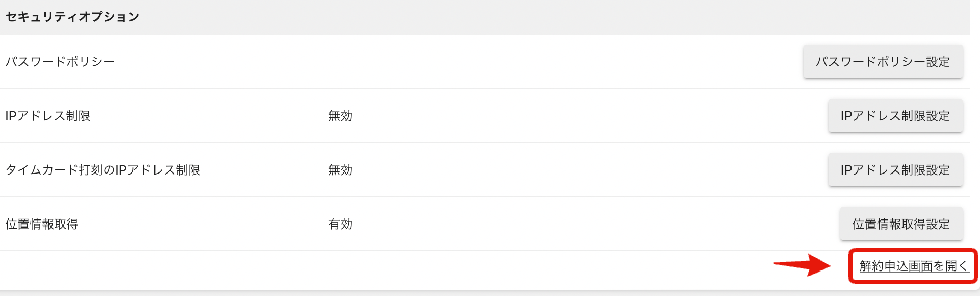Click 有効 status of 位置情報取得
This screenshot has height=296, width=980.
[340, 224]
